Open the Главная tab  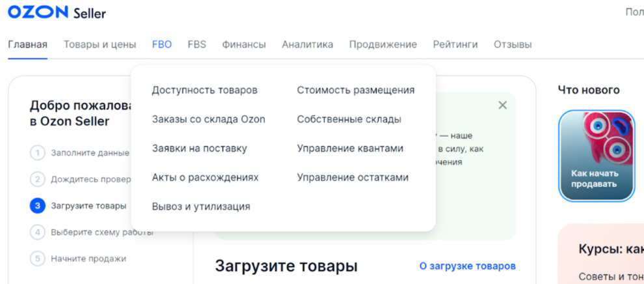[27, 44]
